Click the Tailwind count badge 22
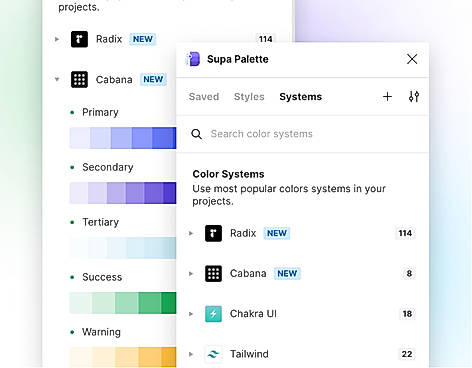The image size is (472, 368). point(407,354)
